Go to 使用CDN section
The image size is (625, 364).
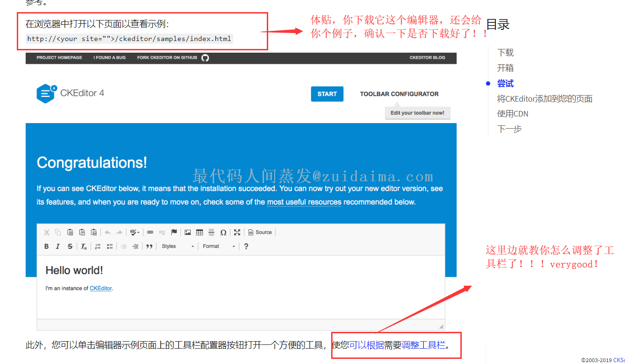coord(513,114)
